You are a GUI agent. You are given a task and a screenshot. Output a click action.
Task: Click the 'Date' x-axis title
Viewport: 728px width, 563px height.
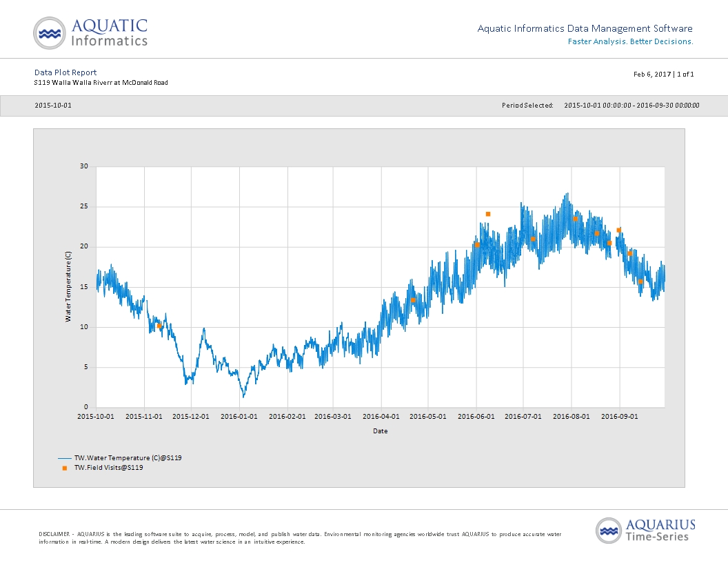[x=381, y=431]
